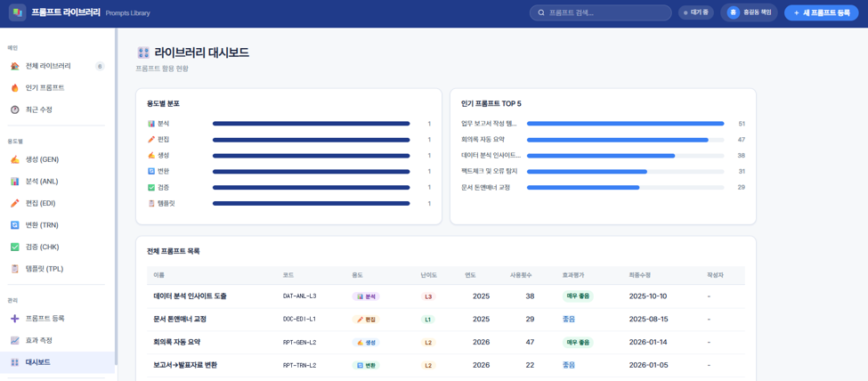The width and height of the screenshot is (868, 381).
Task: Click the 최종수정 column header
Action: (x=640, y=275)
